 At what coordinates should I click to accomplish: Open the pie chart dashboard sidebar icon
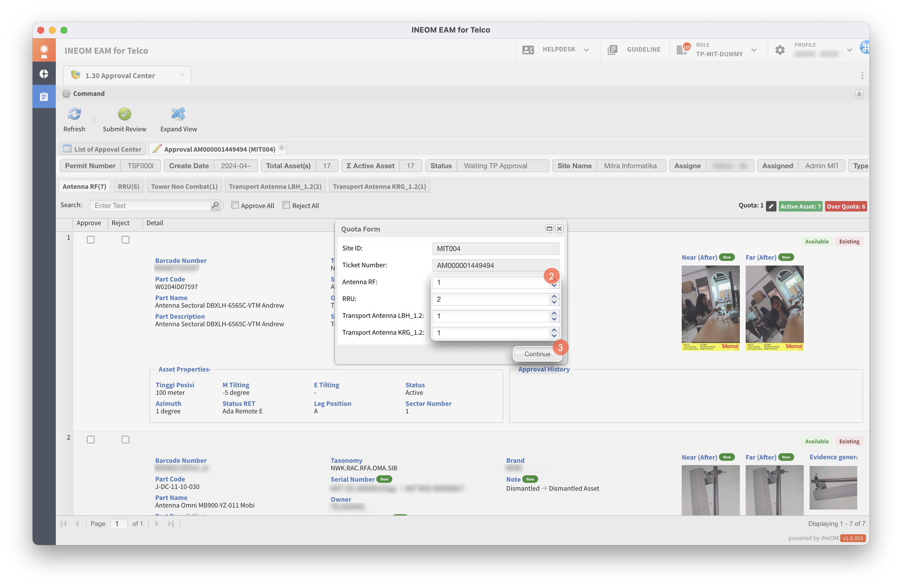coord(44,73)
